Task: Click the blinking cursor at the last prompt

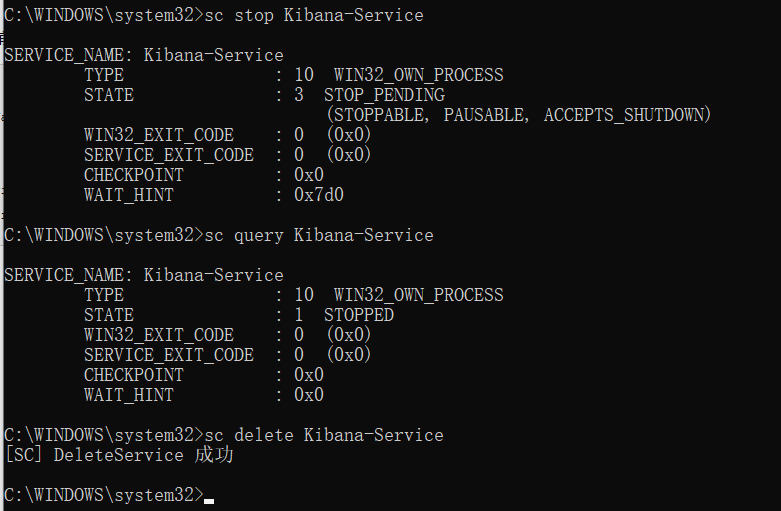Action: [209, 501]
